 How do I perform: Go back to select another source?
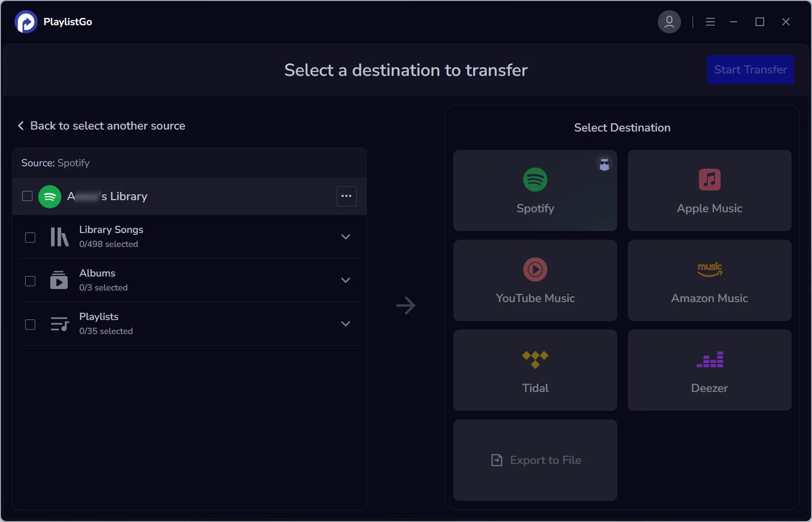pos(101,126)
